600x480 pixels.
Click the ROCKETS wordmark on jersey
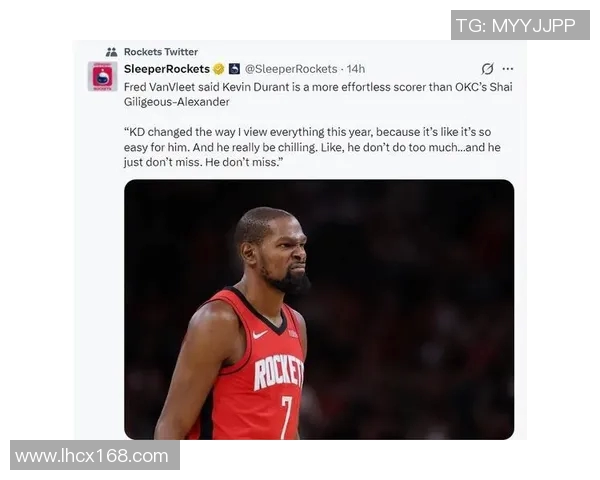[279, 372]
